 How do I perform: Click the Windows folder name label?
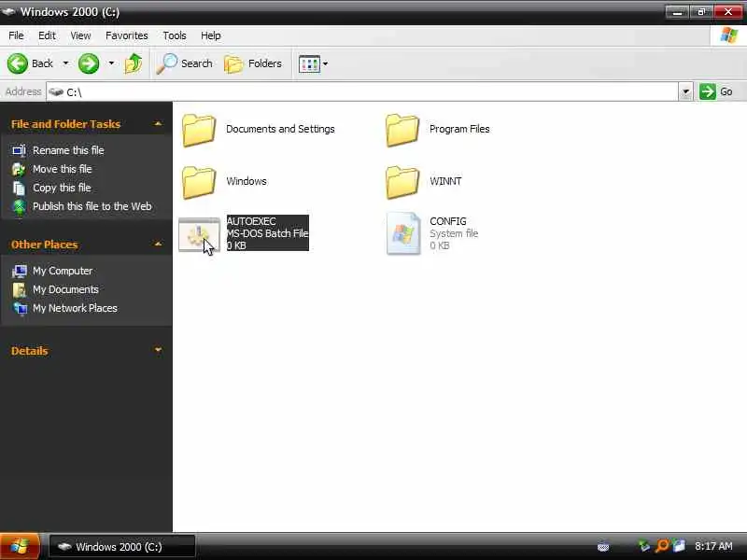point(247,181)
